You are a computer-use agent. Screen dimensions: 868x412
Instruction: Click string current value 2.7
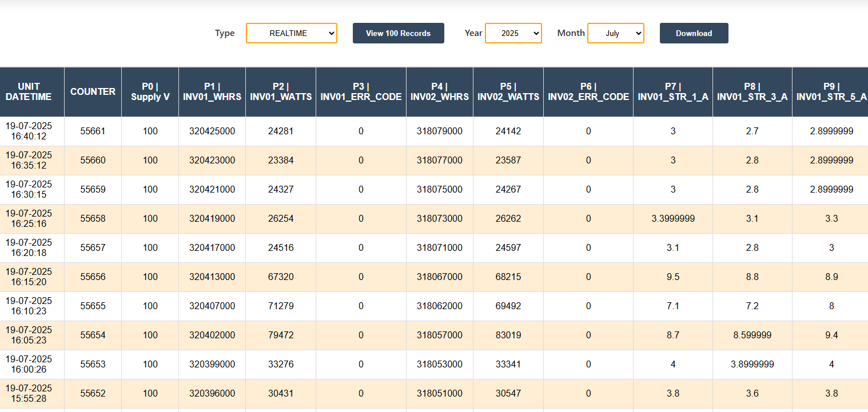click(x=752, y=131)
